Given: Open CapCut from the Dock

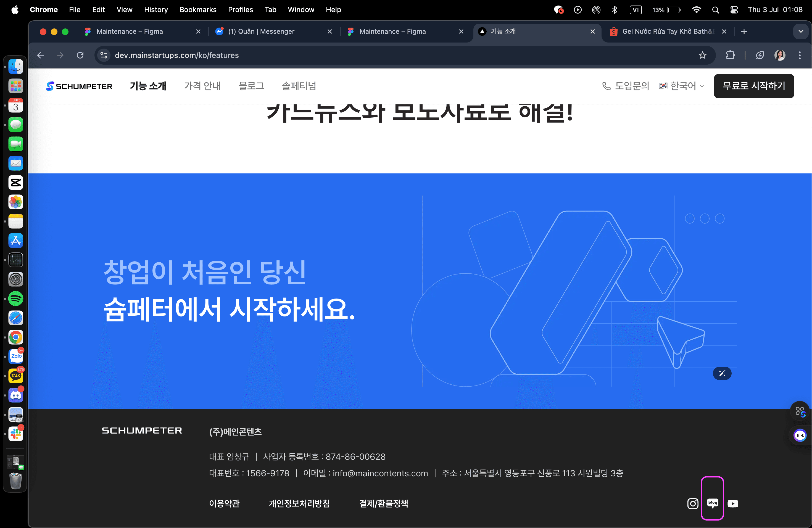Looking at the screenshot, I should coord(16,183).
